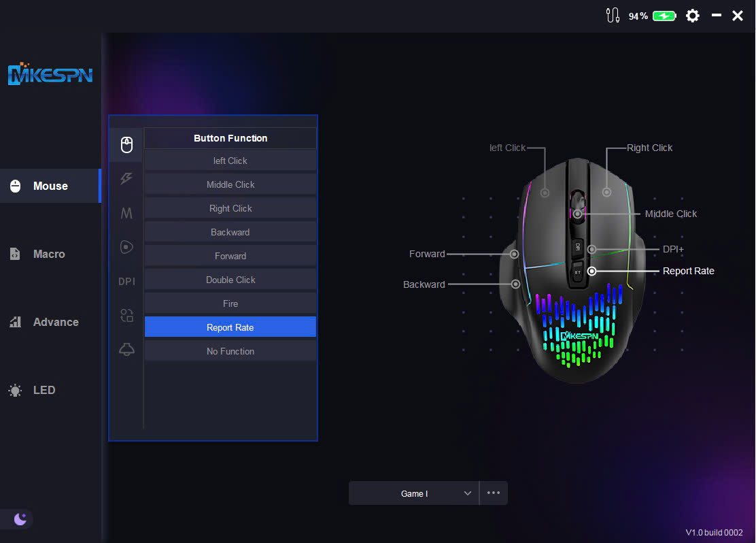This screenshot has width=756, height=543.
Task: Switch to the Macro tab
Action: tap(50, 254)
